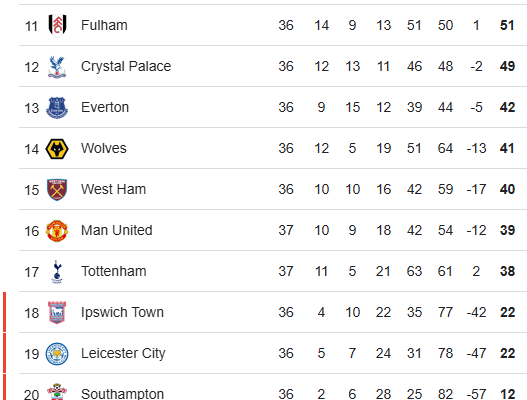The image size is (527, 400).
Task: Click the West Ham hammers crest
Action: point(57,190)
